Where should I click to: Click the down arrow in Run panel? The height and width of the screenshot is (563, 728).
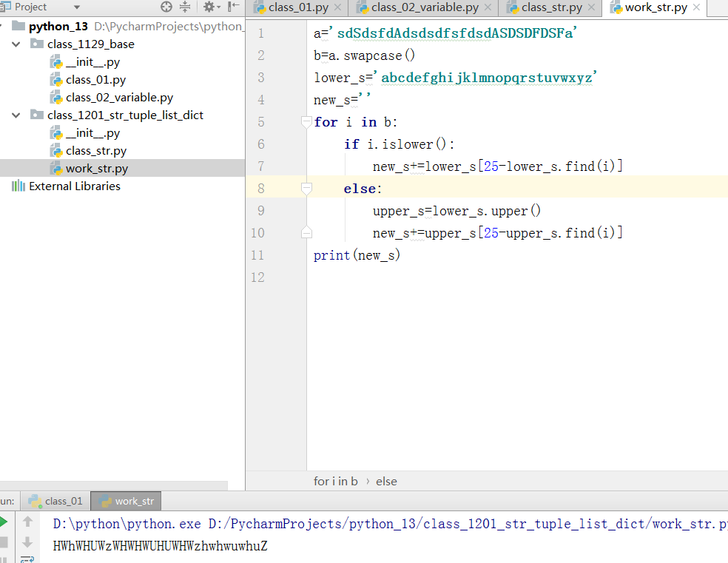(28, 542)
